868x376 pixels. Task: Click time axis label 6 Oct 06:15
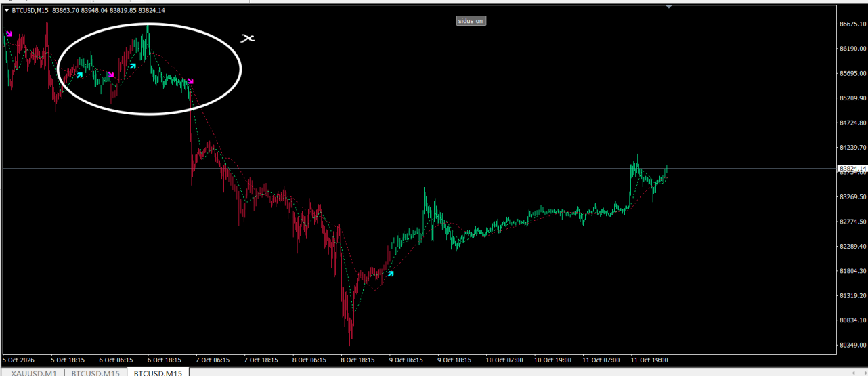[x=116, y=360]
